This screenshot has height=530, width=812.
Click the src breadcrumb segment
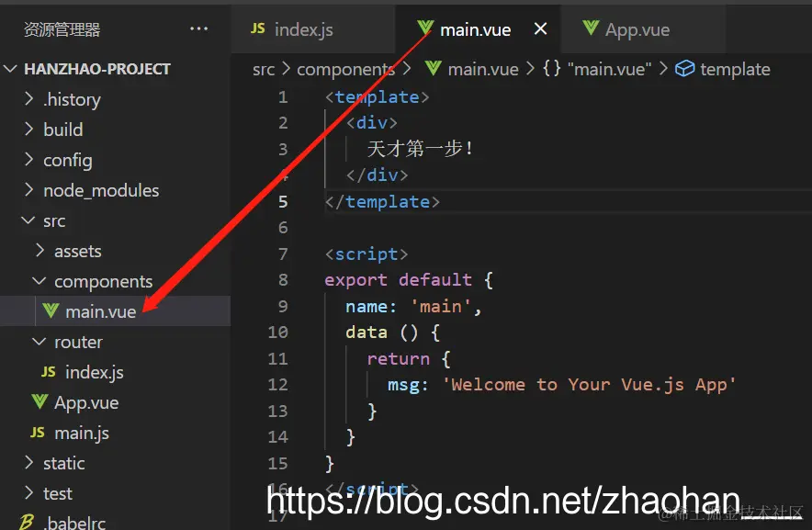[x=264, y=70]
